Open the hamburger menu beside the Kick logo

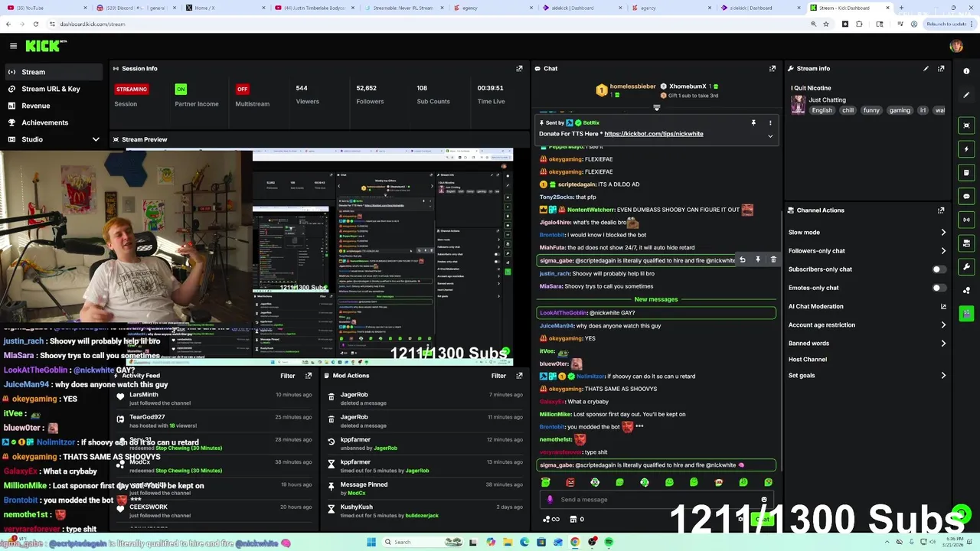(x=13, y=46)
